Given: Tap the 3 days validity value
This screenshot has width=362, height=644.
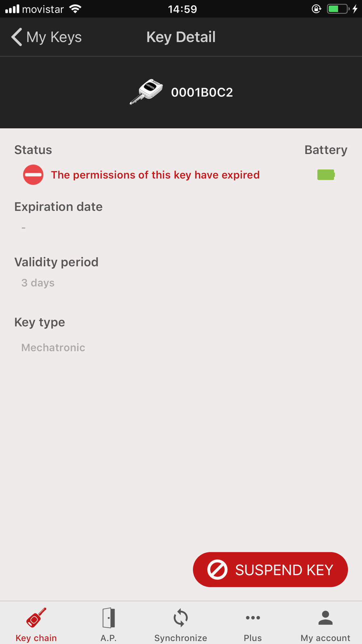Looking at the screenshot, I should pos(38,283).
